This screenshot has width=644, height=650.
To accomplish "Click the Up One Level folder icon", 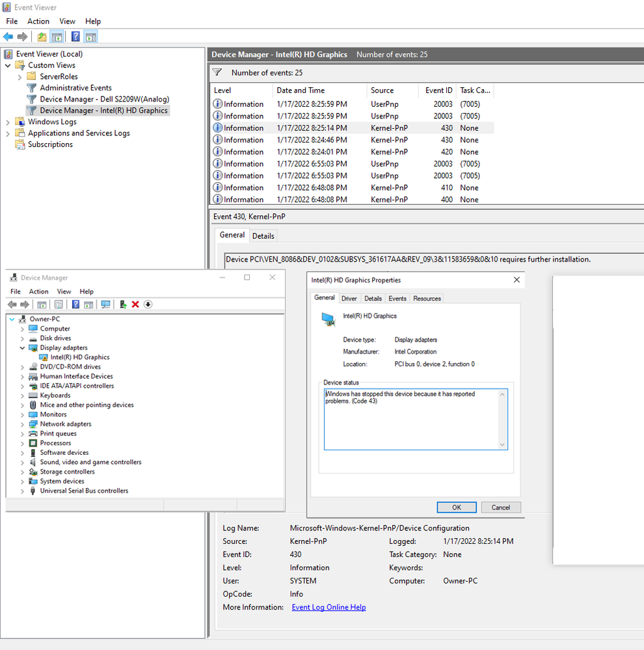I will 42,37.
